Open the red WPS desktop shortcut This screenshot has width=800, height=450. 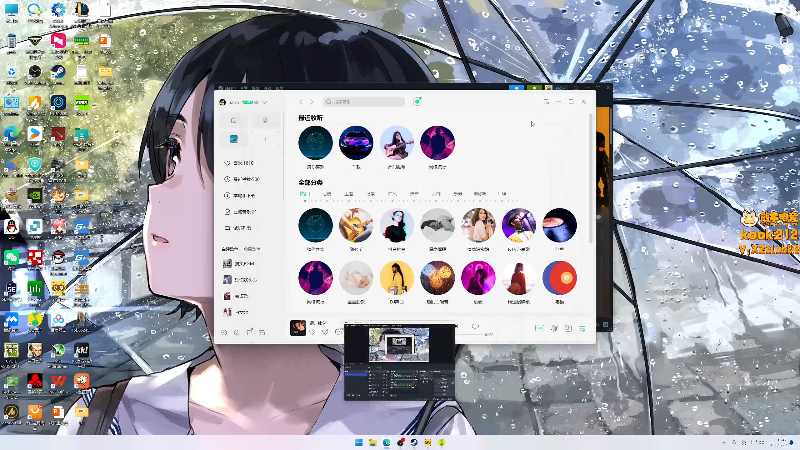[58, 384]
